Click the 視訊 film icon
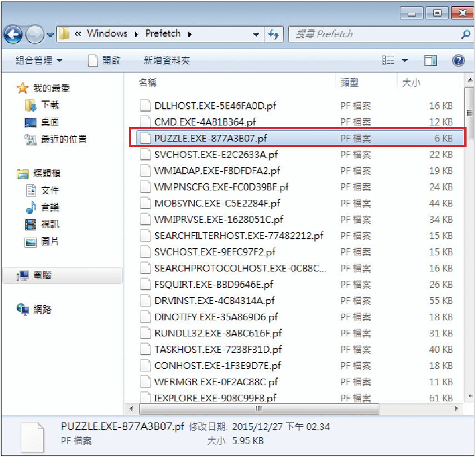 click(31, 225)
